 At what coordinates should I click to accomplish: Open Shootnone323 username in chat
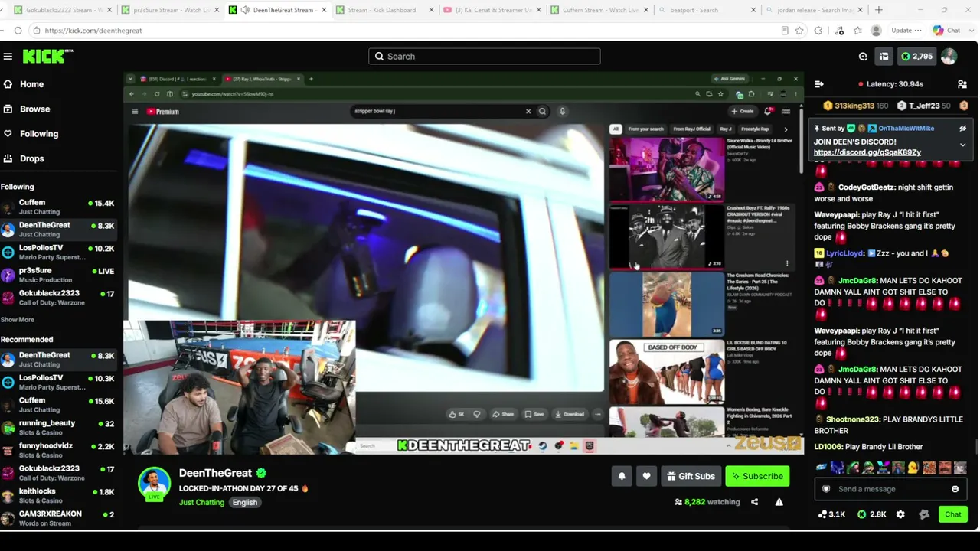tap(852, 419)
